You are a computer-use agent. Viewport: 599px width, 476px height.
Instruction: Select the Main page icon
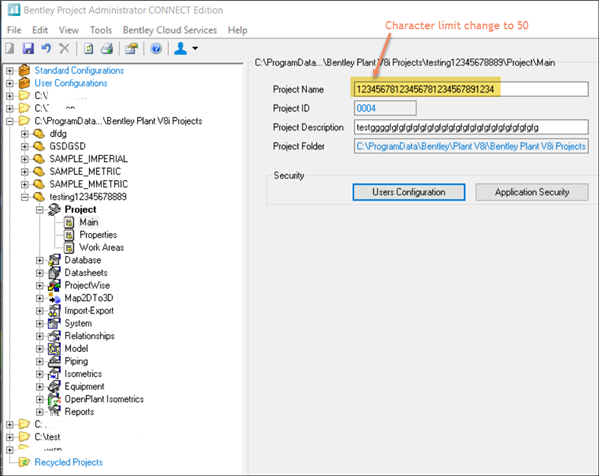pyautogui.click(x=69, y=222)
